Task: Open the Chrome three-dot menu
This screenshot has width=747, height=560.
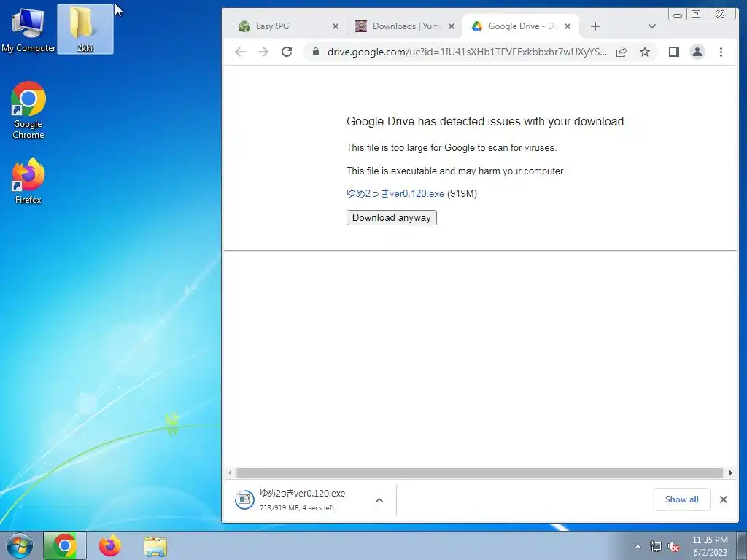Action: tap(721, 52)
